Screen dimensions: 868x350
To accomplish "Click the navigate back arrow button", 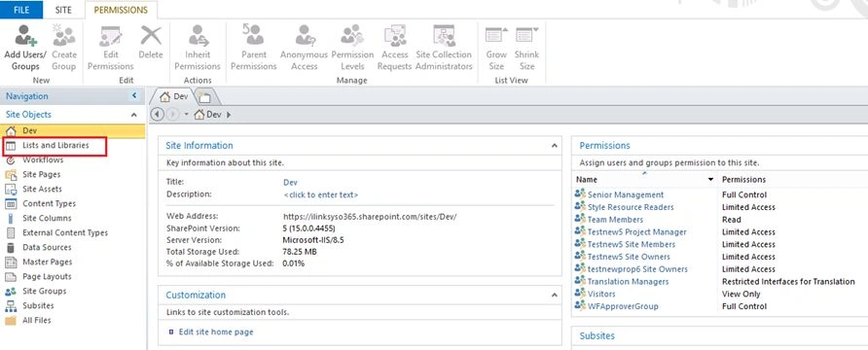I will (158, 115).
